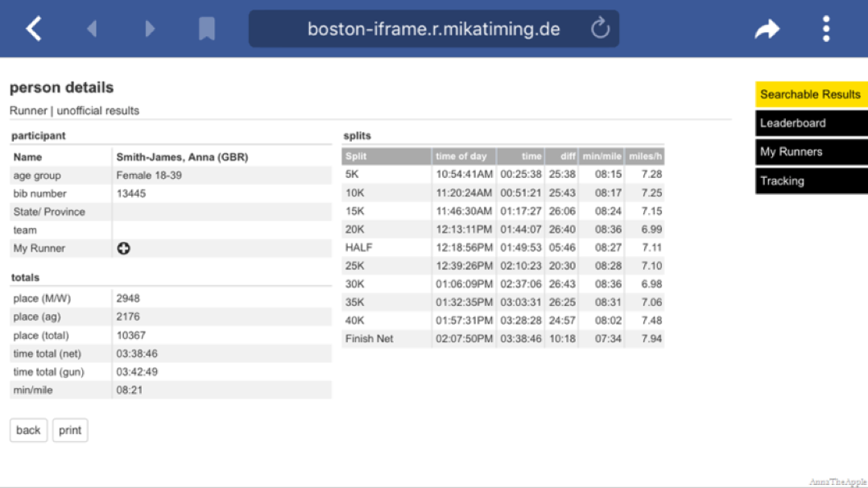Click the miles/h column header
This screenshot has width=868, height=488.
click(x=645, y=156)
